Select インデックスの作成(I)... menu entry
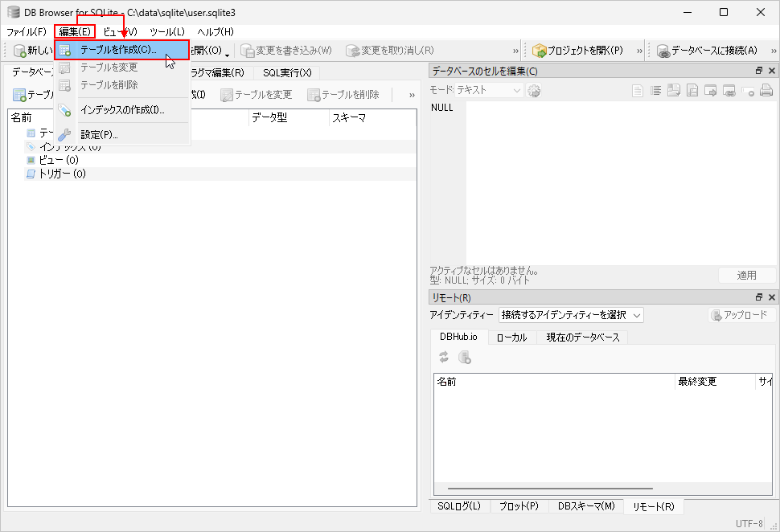 (x=122, y=110)
